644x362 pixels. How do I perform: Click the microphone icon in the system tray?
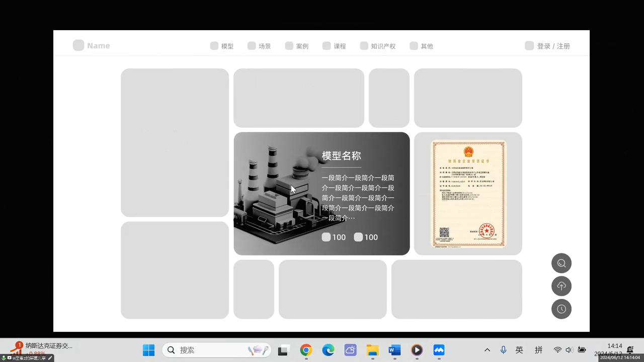tap(503, 350)
